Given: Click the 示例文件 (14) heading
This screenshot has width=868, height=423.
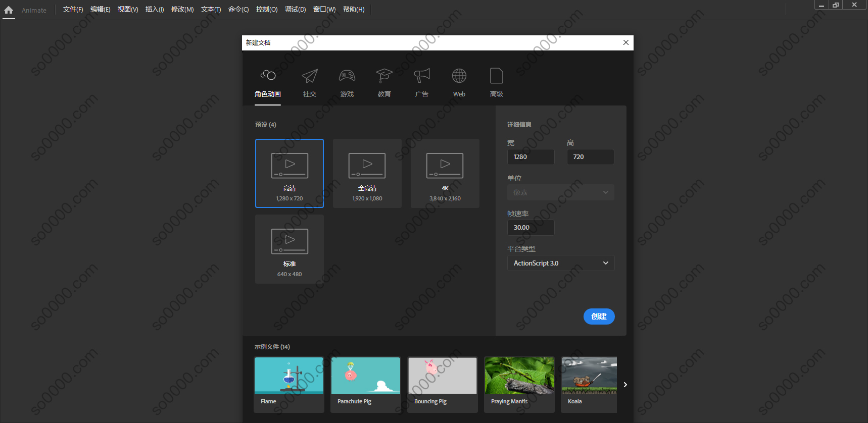Looking at the screenshot, I should (x=272, y=347).
